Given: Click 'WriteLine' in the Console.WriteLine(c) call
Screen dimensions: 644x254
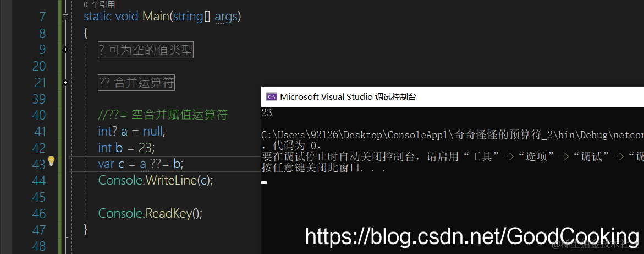Looking at the screenshot, I should click(x=171, y=181).
